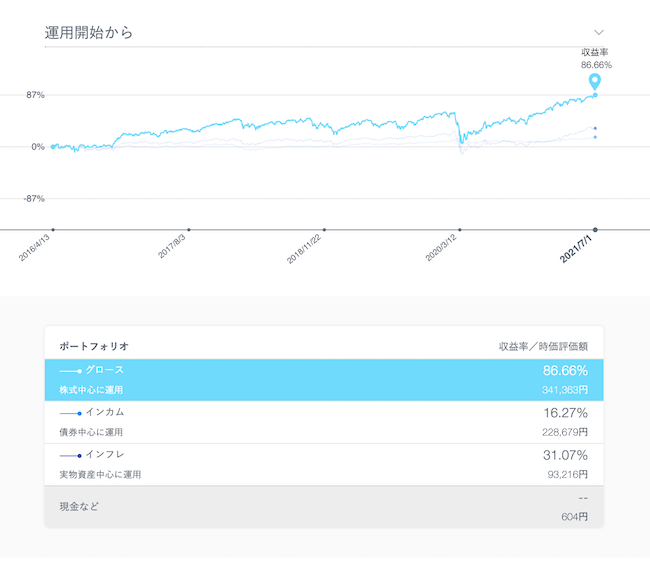The image size is (650, 570).
Task: Click the 86.66% グロース return value
Action: (x=565, y=370)
